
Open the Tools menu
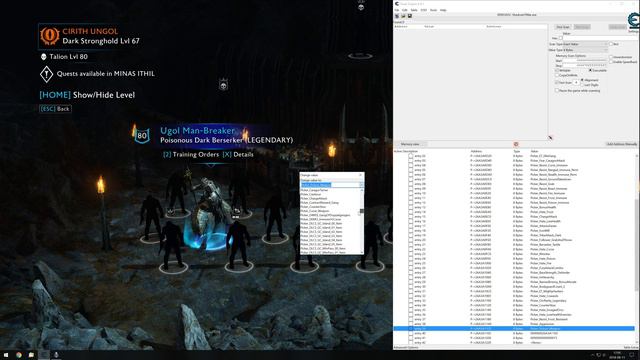click(x=433, y=10)
